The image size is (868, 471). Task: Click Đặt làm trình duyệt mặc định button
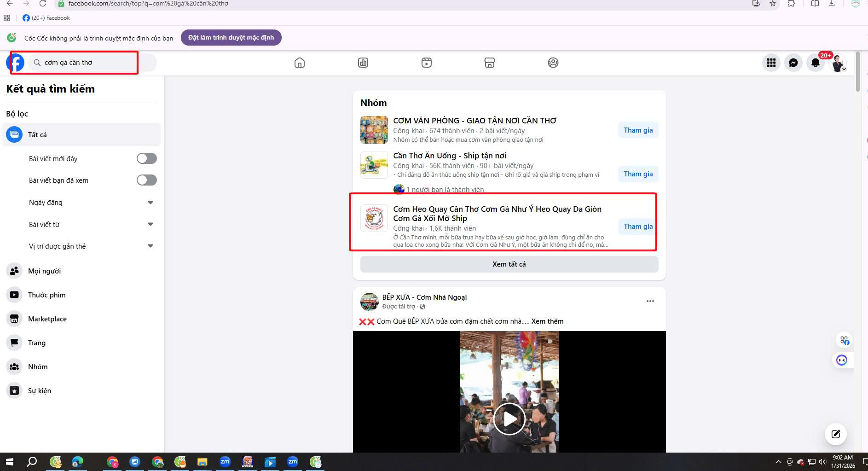point(231,37)
